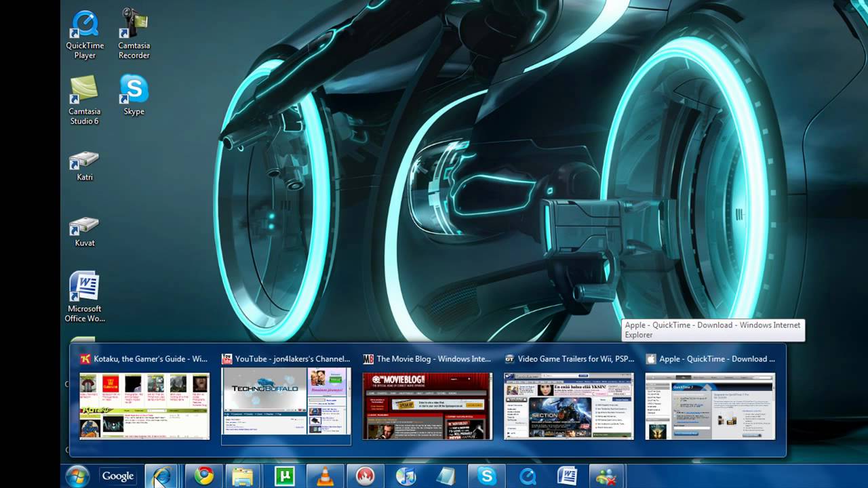
Task: Click the YouTube favicon in preview title
Action: tap(227, 359)
